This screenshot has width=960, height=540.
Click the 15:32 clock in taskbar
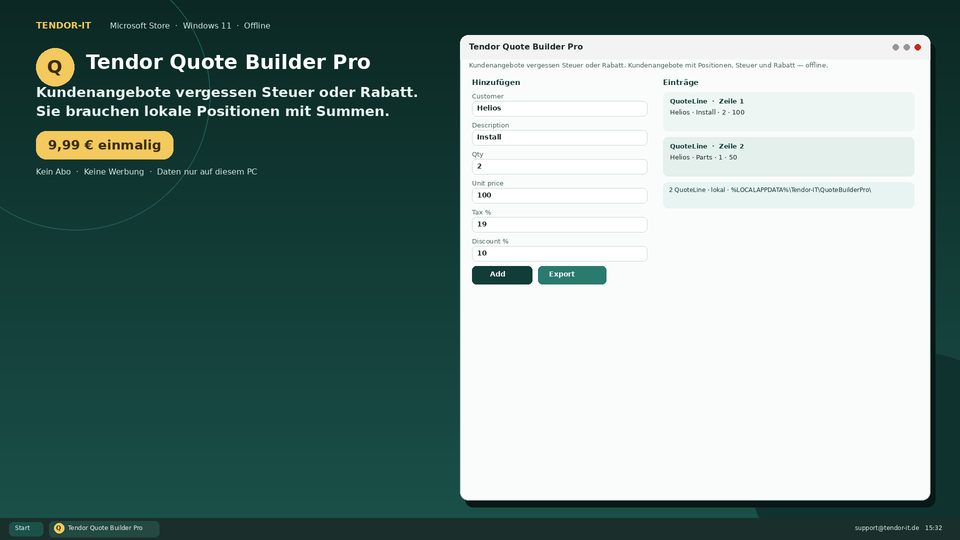coord(934,528)
